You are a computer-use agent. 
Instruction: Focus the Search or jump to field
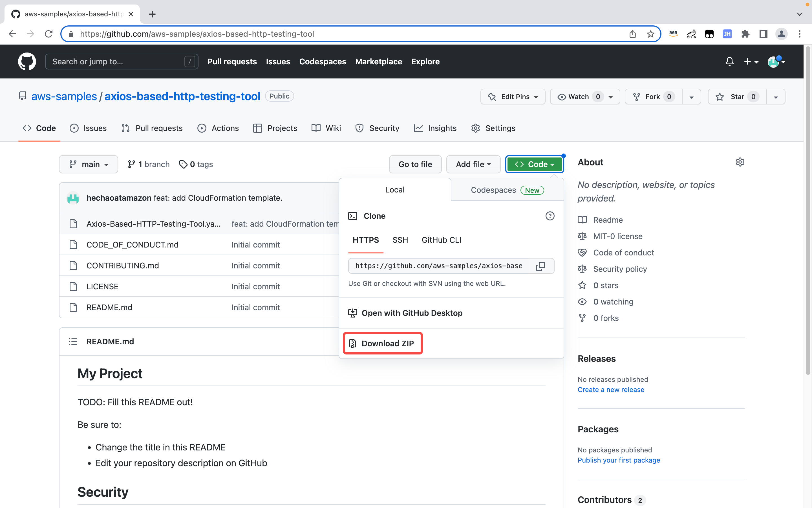coord(122,62)
